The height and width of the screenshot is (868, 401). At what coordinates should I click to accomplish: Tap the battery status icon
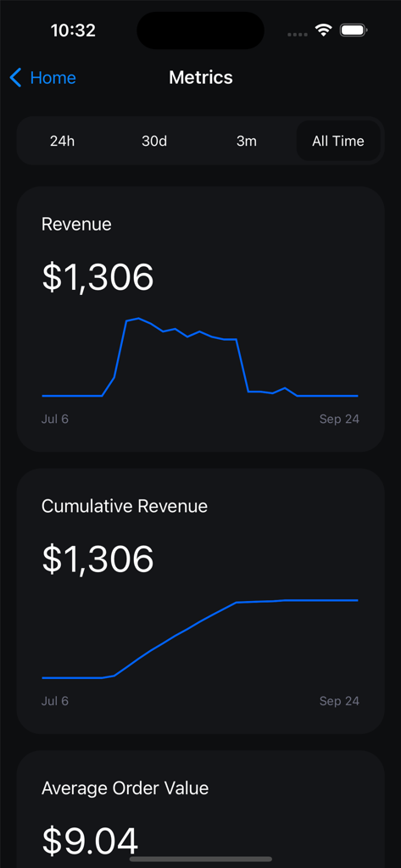pyautogui.click(x=354, y=30)
